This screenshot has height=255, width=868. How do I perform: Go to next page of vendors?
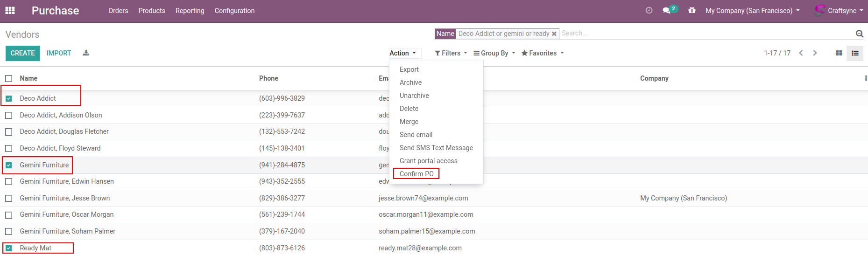[815, 53]
